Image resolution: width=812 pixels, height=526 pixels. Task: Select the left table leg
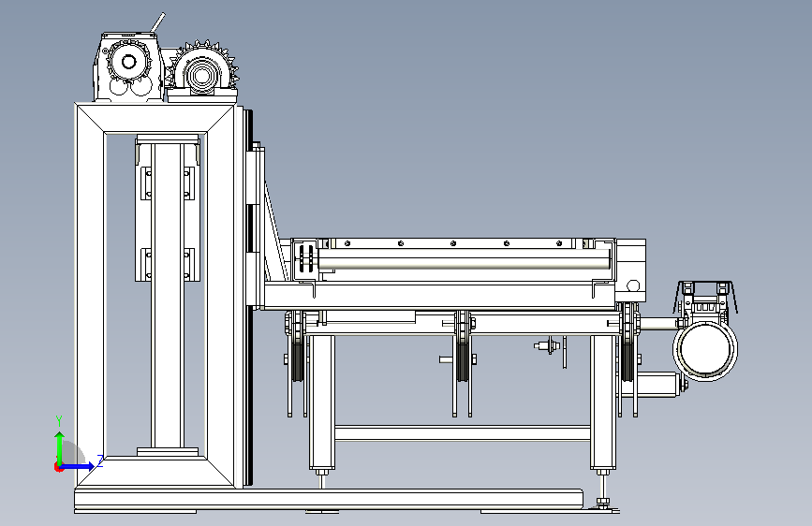321,402
